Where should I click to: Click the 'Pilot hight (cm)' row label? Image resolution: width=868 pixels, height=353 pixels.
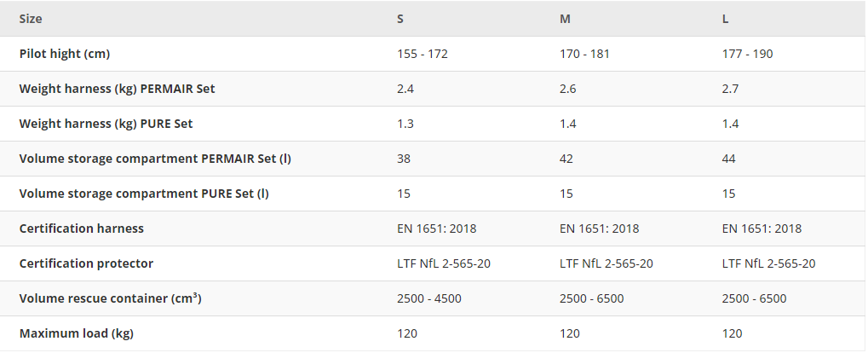[65, 54]
